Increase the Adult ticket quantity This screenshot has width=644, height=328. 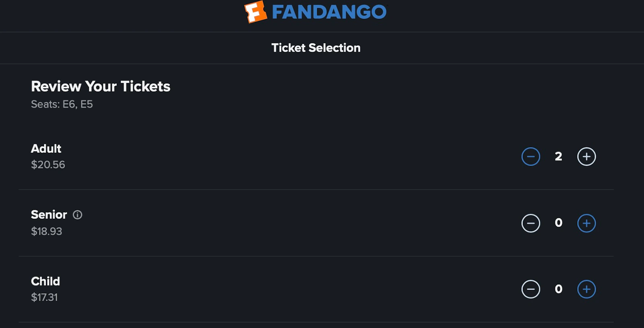[x=586, y=156]
